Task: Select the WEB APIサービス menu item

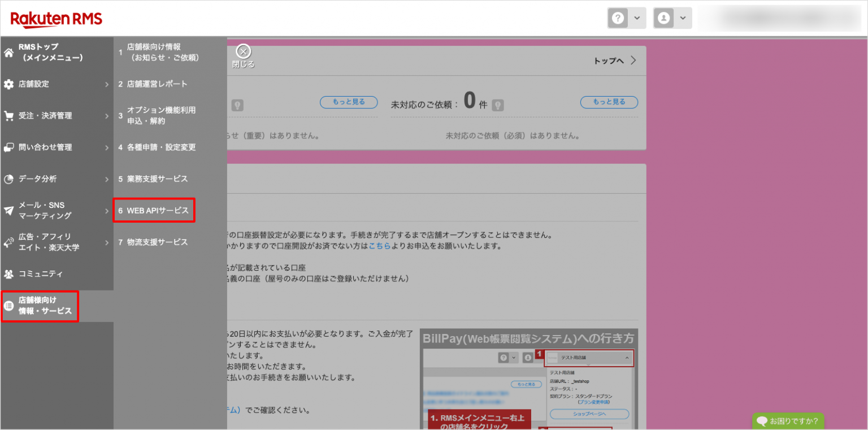Action: coord(154,210)
